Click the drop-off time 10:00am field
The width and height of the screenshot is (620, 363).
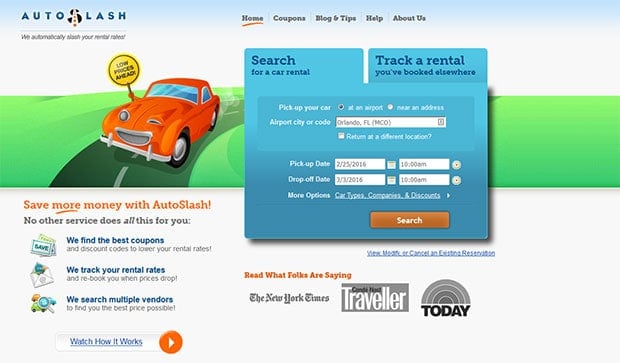click(x=424, y=180)
